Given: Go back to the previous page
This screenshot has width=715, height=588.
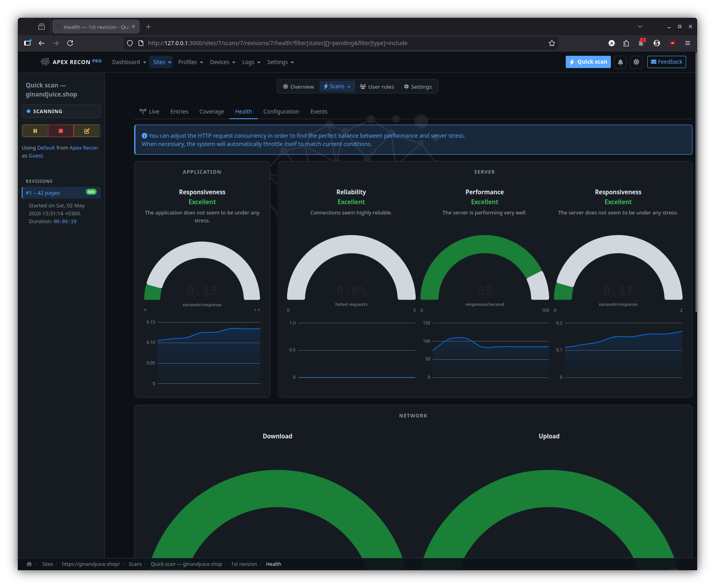Looking at the screenshot, I should click(42, 43).
